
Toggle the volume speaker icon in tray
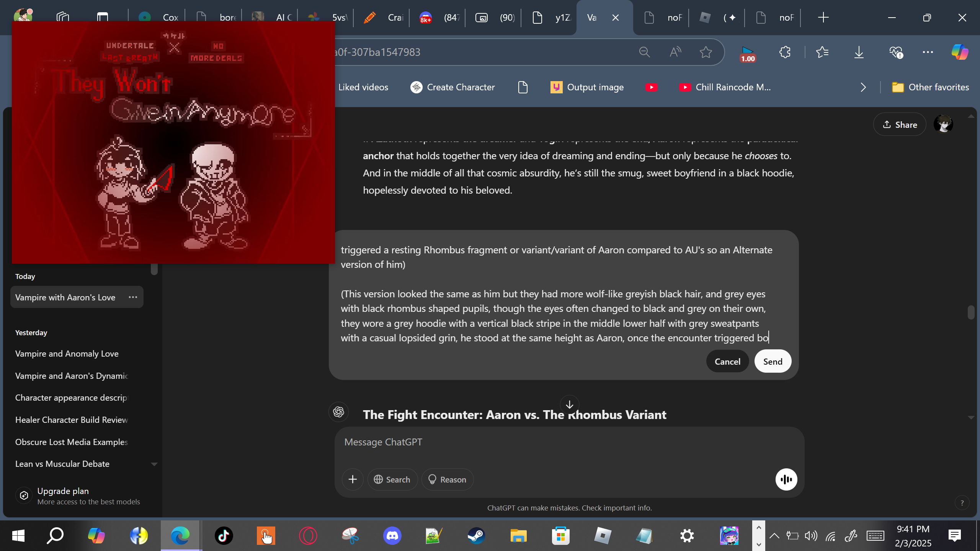[x=811, y=536]
